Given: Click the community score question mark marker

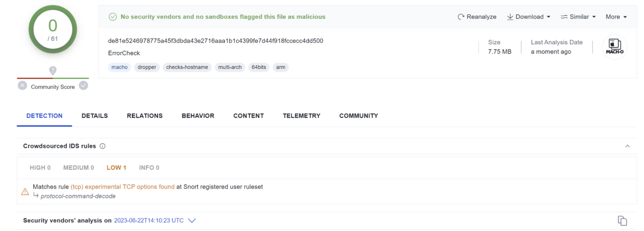Looking at the screenshot, I should pos(53,71).
